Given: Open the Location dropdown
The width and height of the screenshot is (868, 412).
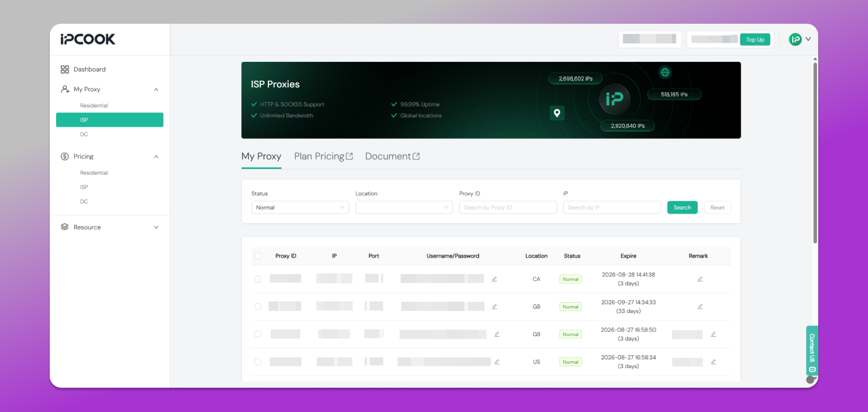Looking at the screenshot, I should click(404, 207).
